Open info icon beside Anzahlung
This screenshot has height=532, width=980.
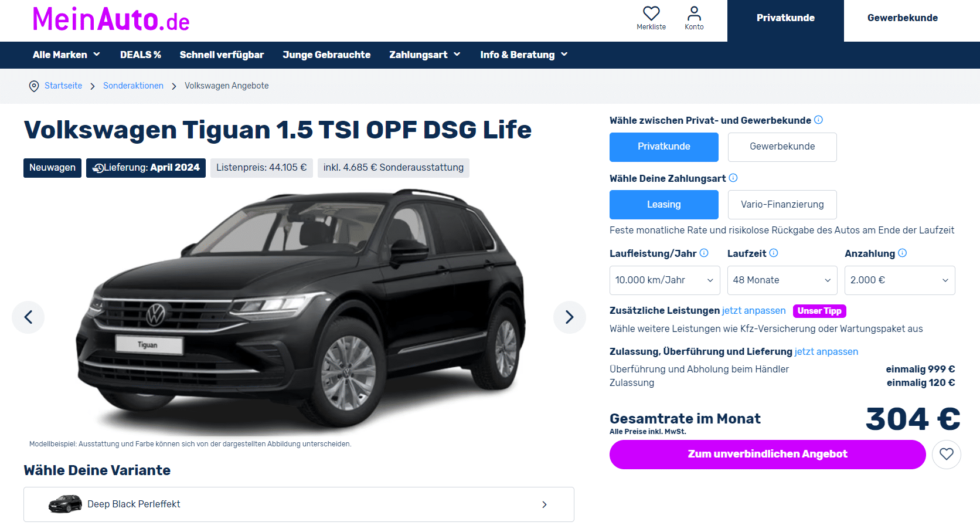(903, 253)
